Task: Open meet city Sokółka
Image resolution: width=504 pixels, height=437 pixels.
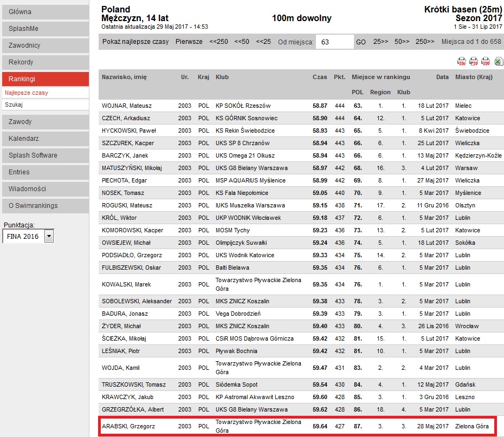Action: [465, 243]
